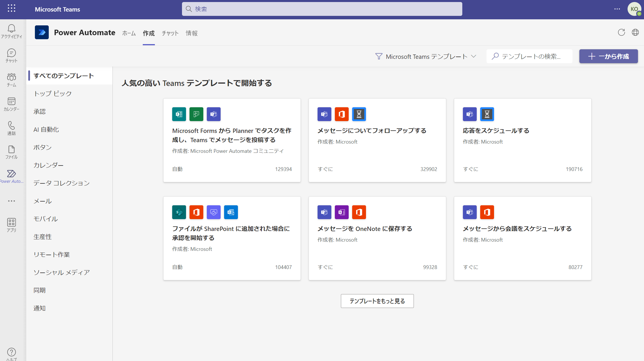Switch to the チャット tab
The image size is (644, 361).
(x=170, y=33)
